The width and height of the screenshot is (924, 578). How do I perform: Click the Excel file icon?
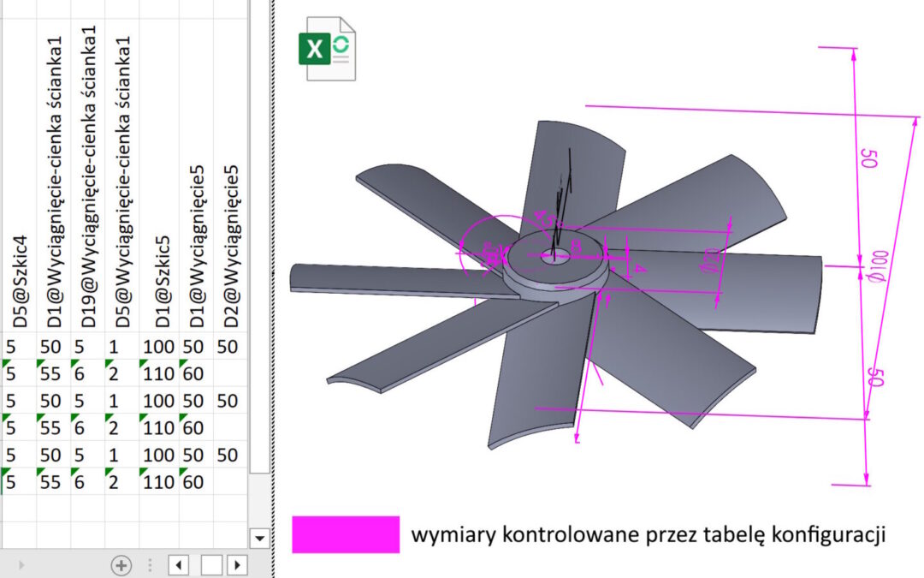click(x=326, y=50)
